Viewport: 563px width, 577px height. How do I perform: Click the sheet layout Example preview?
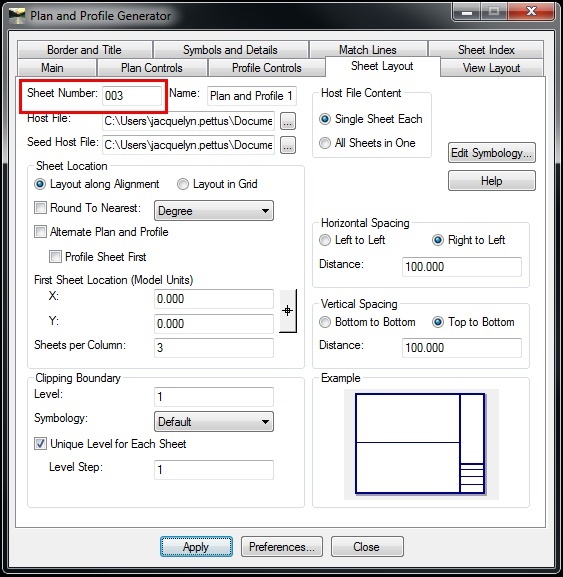click(421, 444)
